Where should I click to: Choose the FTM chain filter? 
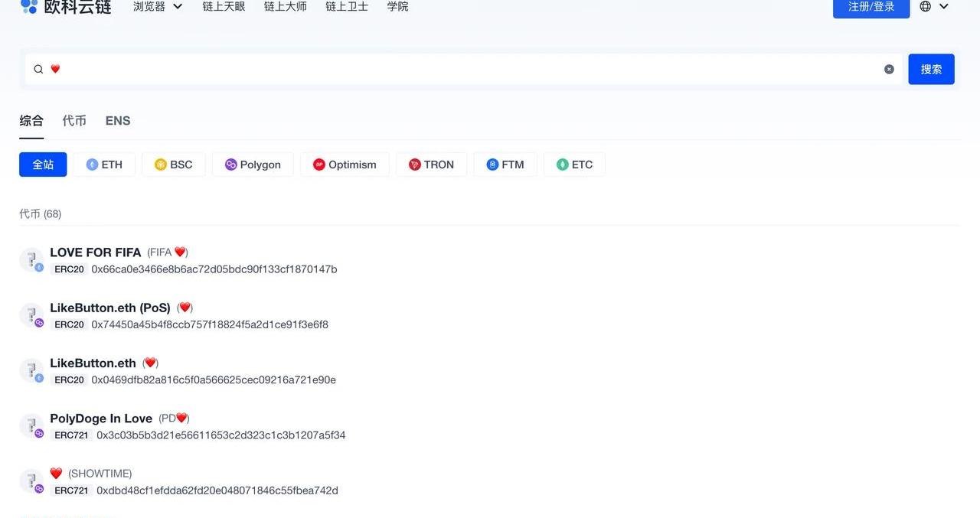(505, 165)
